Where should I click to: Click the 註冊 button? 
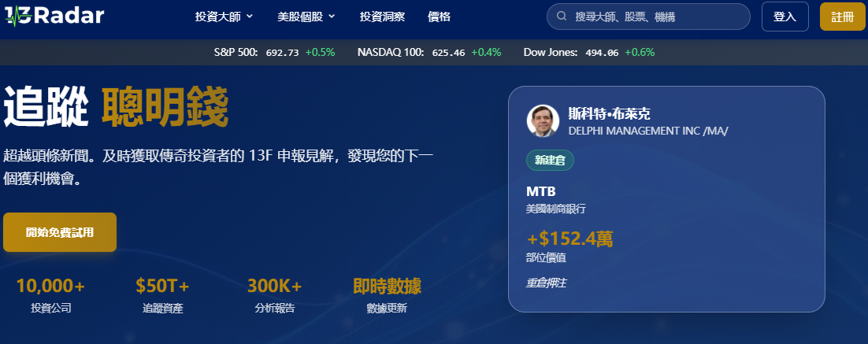point(843,17)
